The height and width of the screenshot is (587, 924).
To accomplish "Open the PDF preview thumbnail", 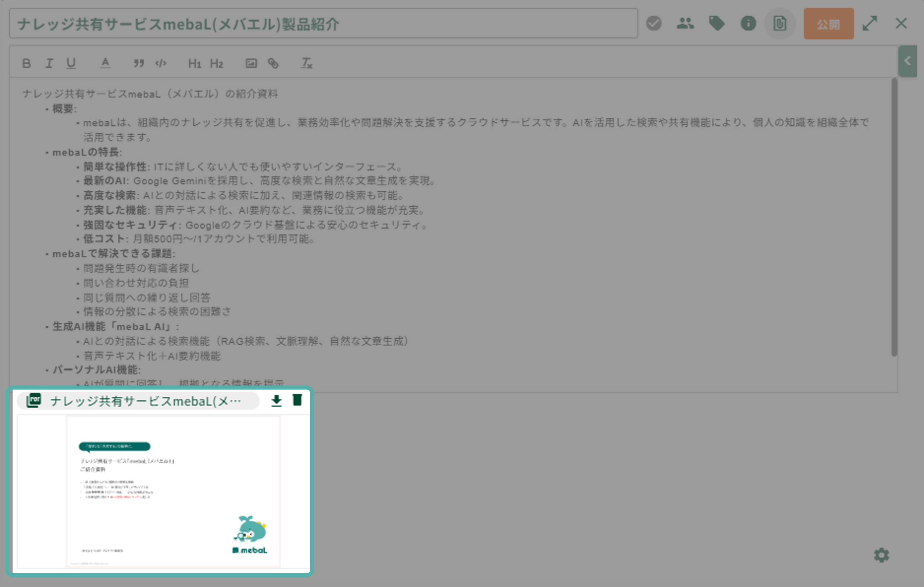I will click(x=173, y=491).
